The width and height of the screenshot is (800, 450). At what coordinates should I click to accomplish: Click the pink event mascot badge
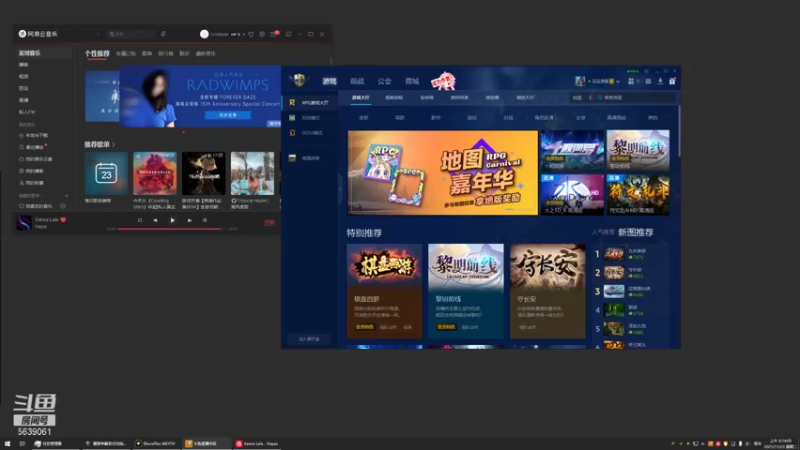click(x=443, y=81)
